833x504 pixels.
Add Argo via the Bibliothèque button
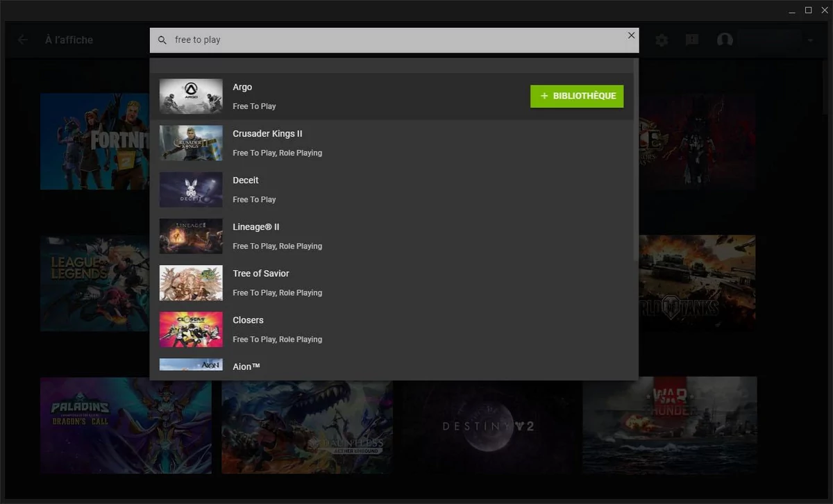coord(577,96)
